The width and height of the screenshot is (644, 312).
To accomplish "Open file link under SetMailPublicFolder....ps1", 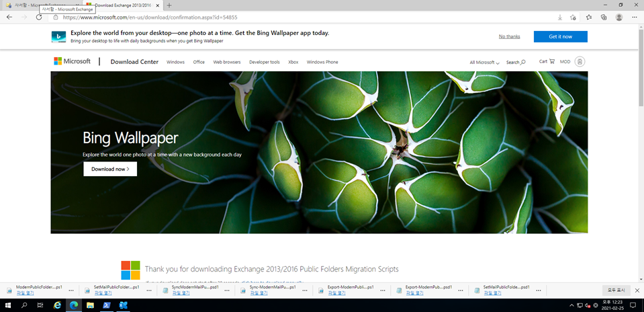I will [x=103, y=293].
